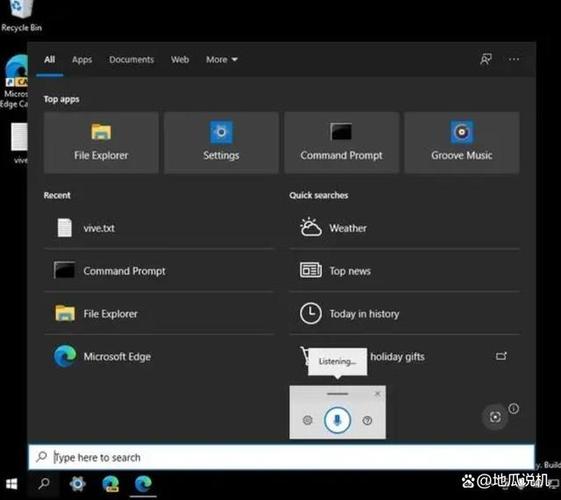Screen dimensions: 561x500
Task: Open File Explorer from Top apps
Action: point(101,143)
